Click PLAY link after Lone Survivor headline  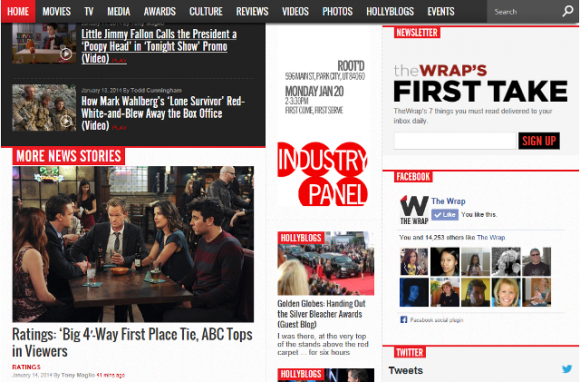point(119,128)
